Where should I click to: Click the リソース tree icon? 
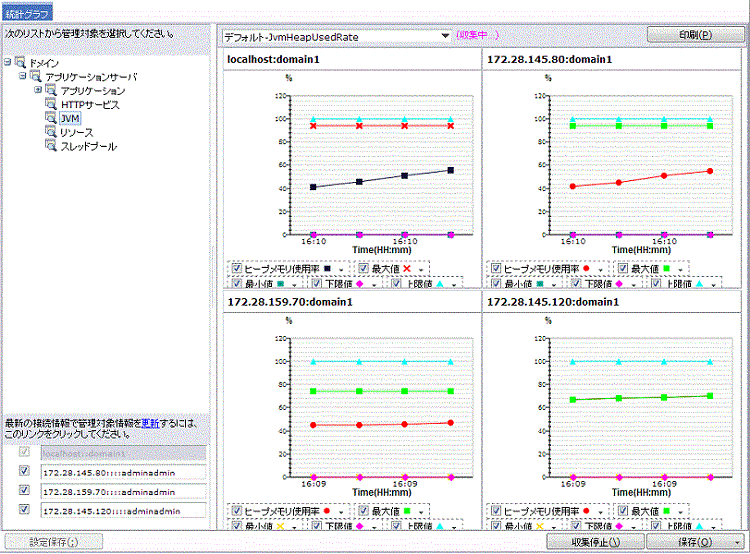(51, 133)
